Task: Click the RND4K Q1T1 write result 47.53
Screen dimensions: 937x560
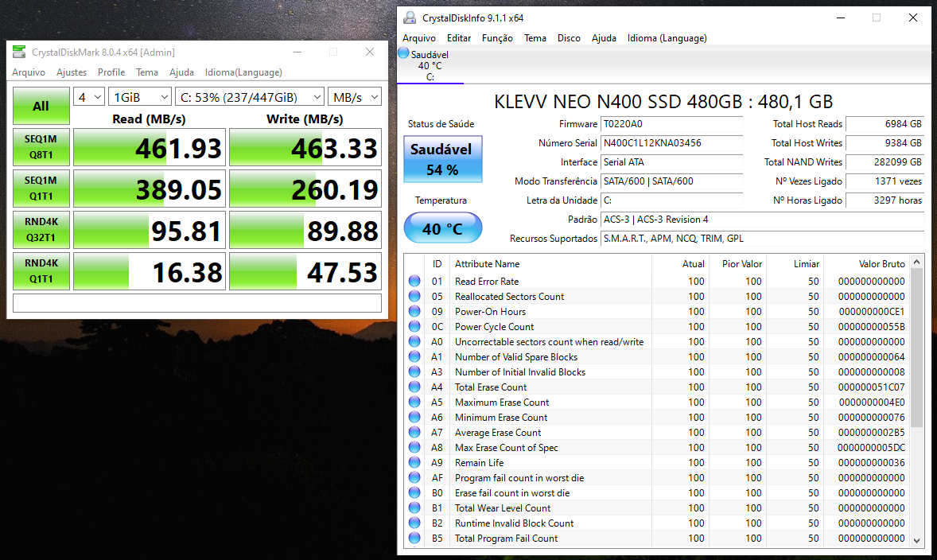Action: pyautogui.click(x=305, y=270)
